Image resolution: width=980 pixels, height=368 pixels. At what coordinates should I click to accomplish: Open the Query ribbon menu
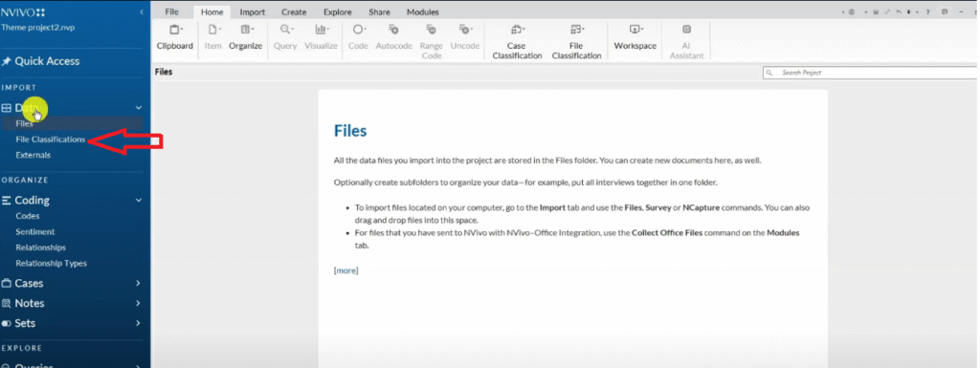click(x=285, y=37)
